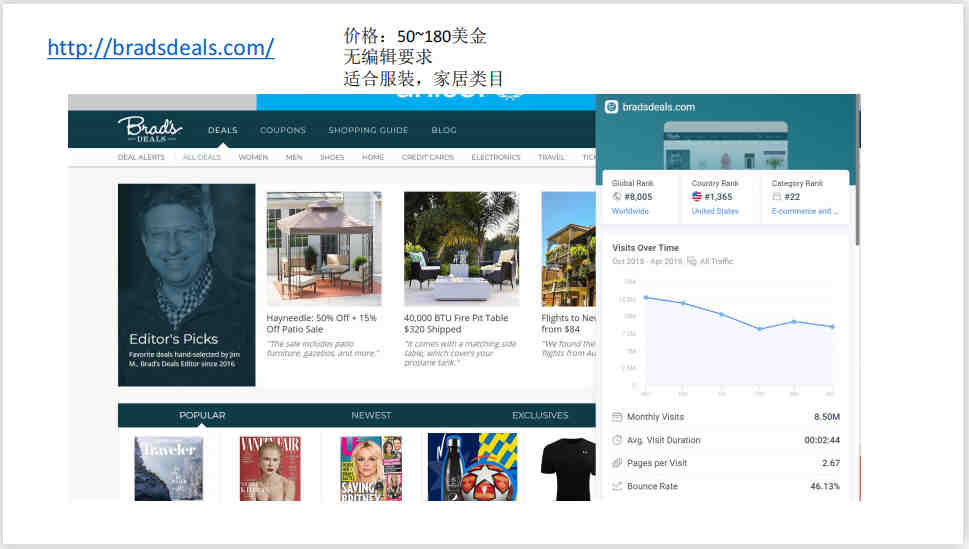
Task: Go to the MEN category
Action: pos(294,157)
